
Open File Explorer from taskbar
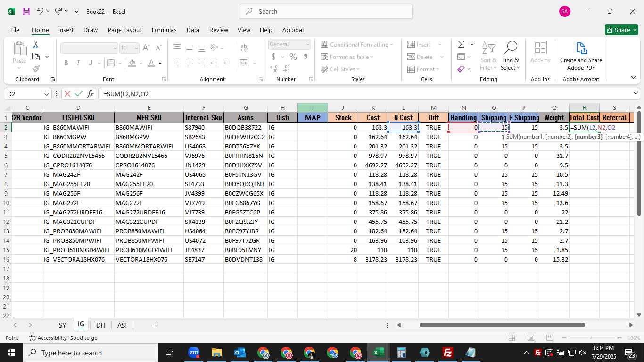216,353
